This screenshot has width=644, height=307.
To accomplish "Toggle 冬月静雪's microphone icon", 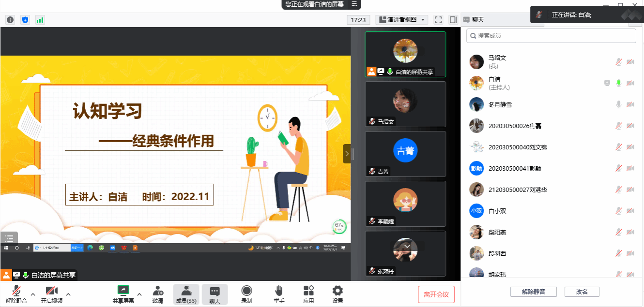I will [618, 104].
